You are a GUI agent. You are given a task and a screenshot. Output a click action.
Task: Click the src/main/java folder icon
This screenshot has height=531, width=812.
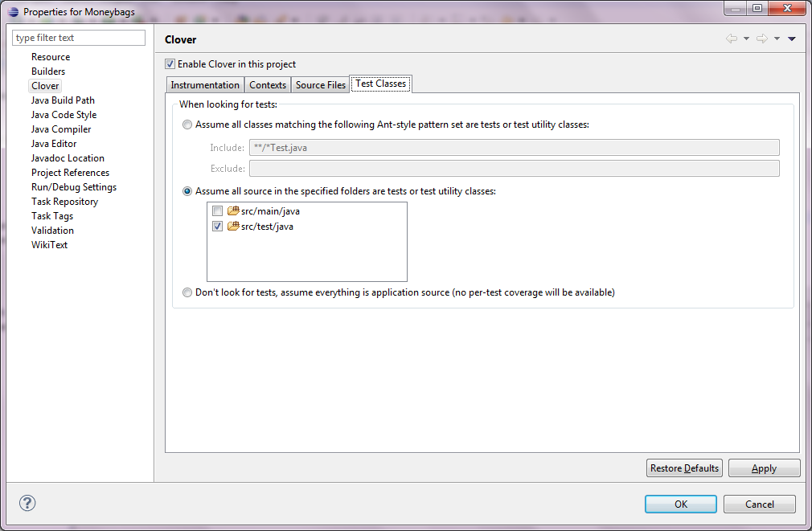tap(233, 211)
